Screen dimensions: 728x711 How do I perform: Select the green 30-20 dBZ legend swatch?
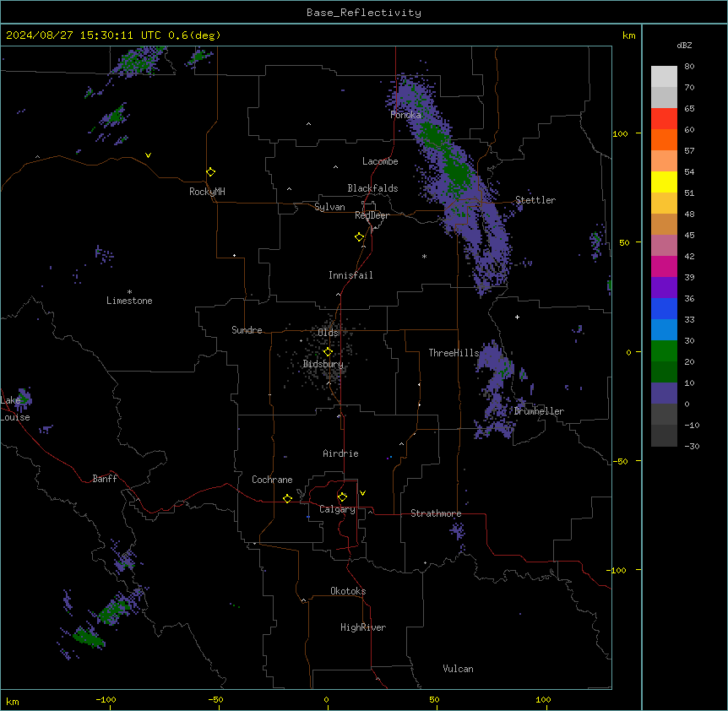point(664,351)
